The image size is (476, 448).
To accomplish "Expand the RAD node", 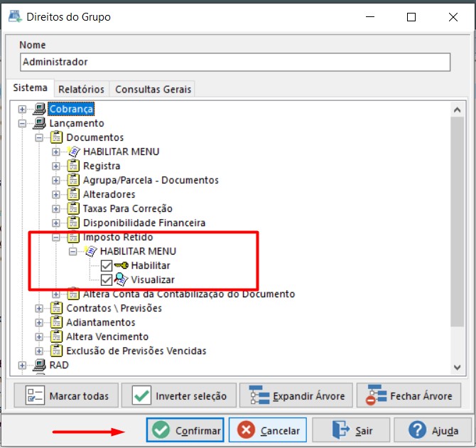I will click(22, 365).
